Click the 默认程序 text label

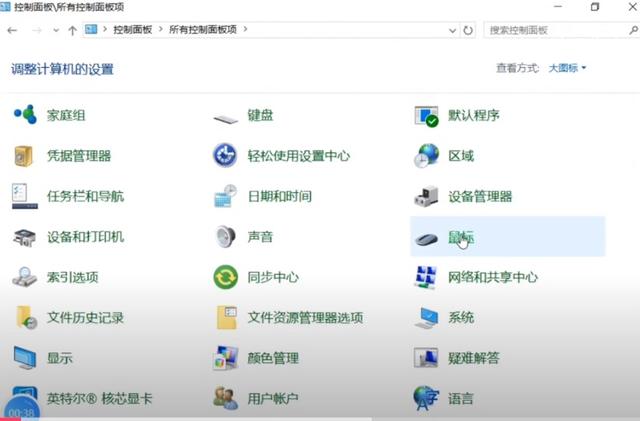tap(474, 115)
